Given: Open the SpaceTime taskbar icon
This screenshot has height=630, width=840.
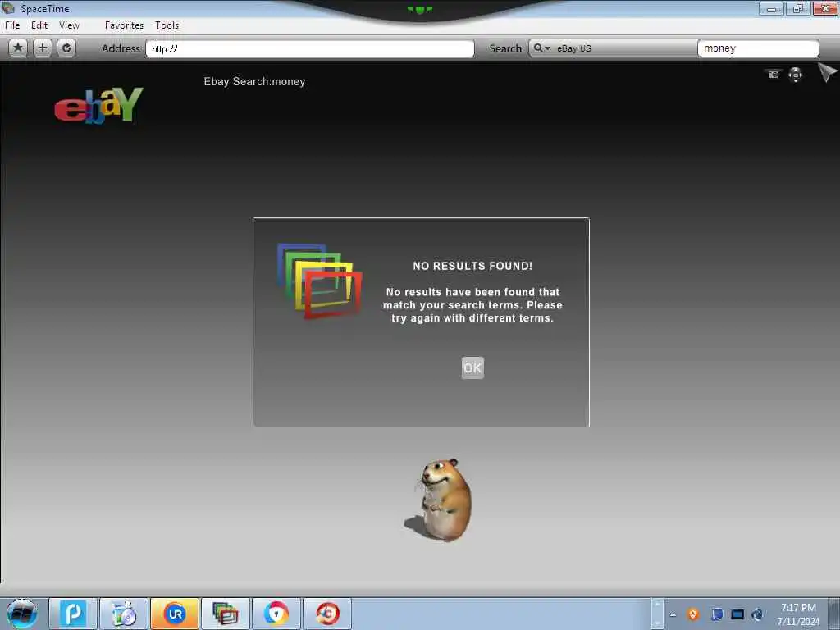Looking at the screenshot, I should point(226,614).
